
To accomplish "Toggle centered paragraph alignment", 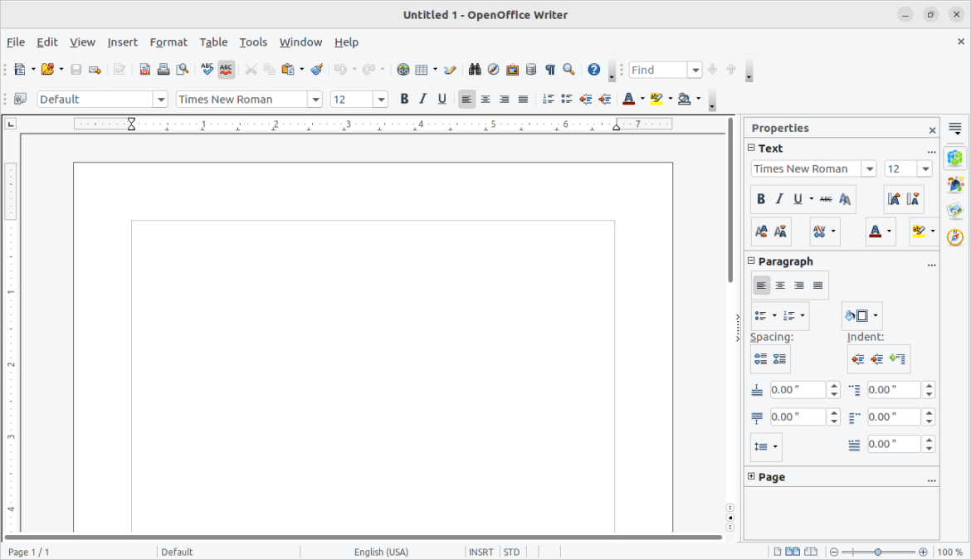I will [486, 99].
